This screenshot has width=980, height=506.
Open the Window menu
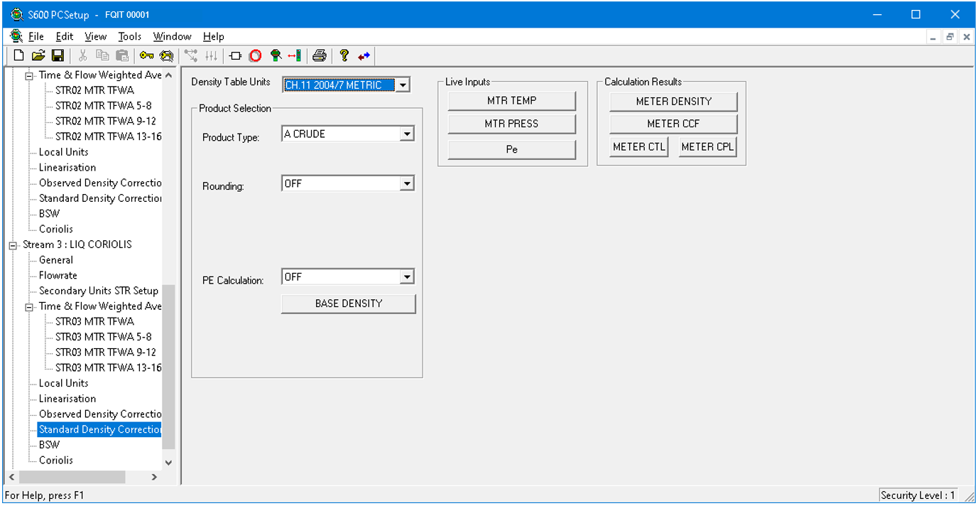173,36
